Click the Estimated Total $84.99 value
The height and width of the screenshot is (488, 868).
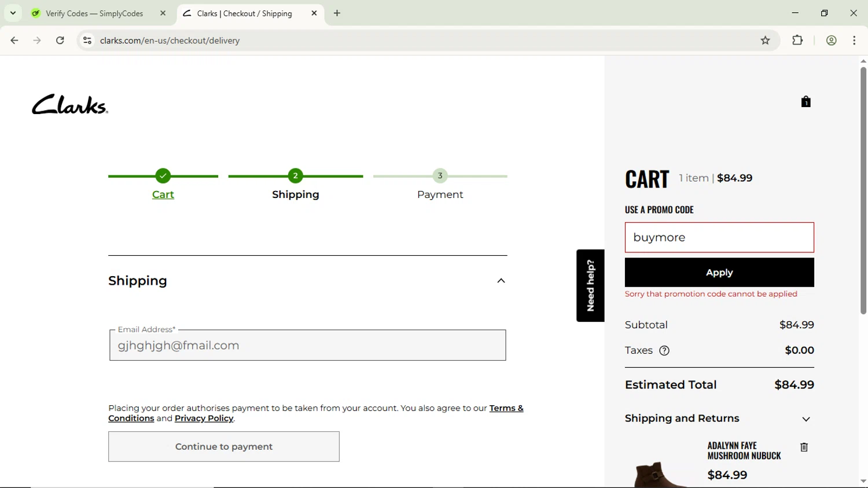pos(794,385)
